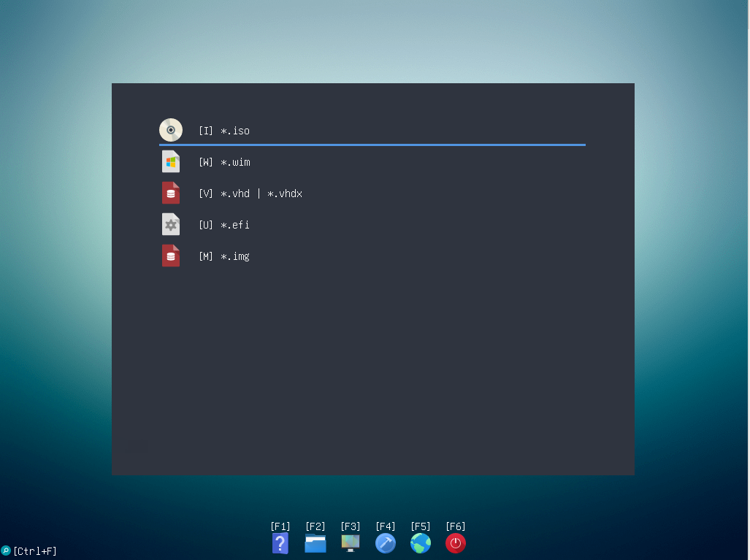Select the [U] *.efi menu entry
The height and width of the screenshot is (560, 750).
(372, 225)
